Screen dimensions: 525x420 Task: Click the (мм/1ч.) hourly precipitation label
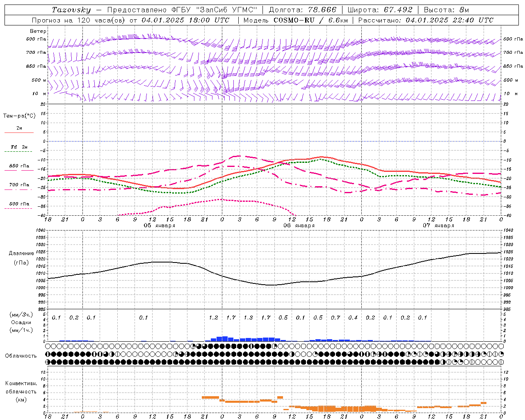coord(21,330)
